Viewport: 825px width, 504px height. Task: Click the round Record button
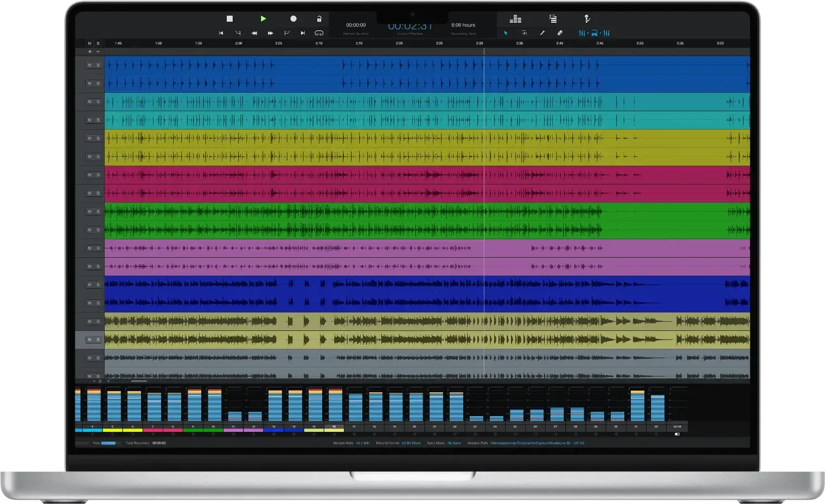(293, 18)
